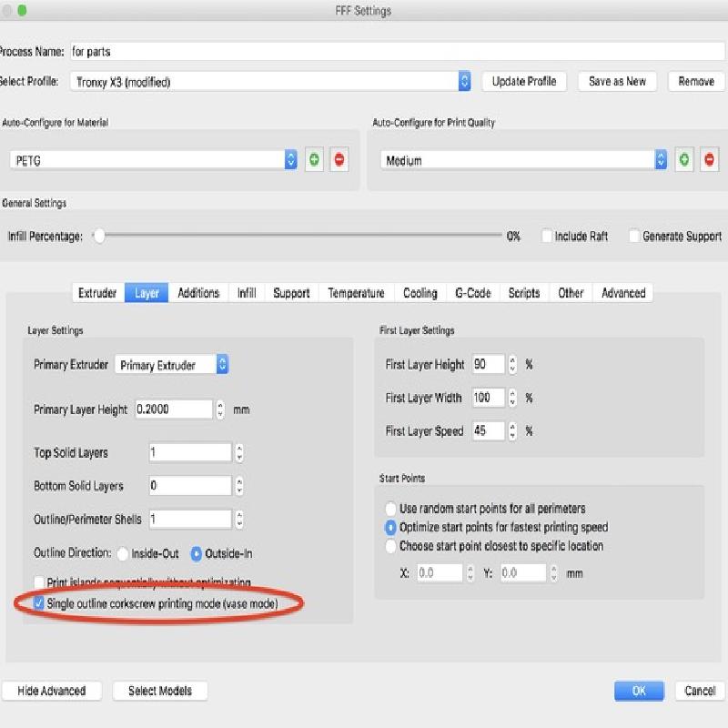
Task: Add a new material with green plus icon
Action: point(314,160)
